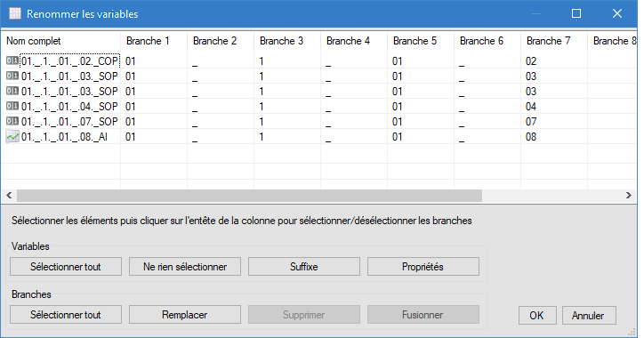The height and width of the screenshot is (338, 644).
Task: Click Sélectionner tout under Variables
Action: click(66, 267)
